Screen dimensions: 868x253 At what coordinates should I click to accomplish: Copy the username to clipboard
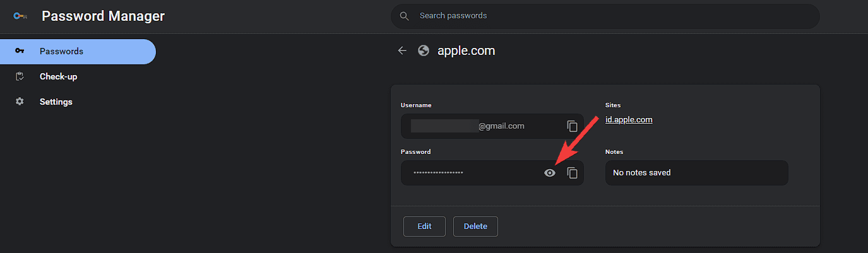tap(572, 126)
